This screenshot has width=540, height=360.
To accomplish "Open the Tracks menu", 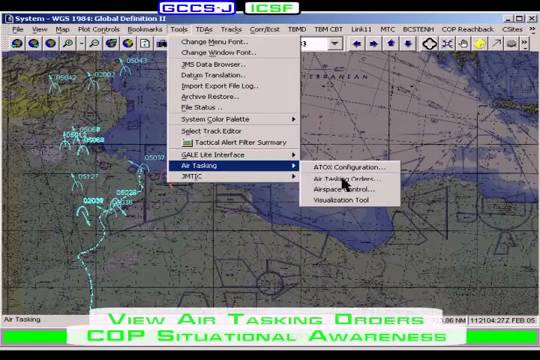I will point(231,30).
